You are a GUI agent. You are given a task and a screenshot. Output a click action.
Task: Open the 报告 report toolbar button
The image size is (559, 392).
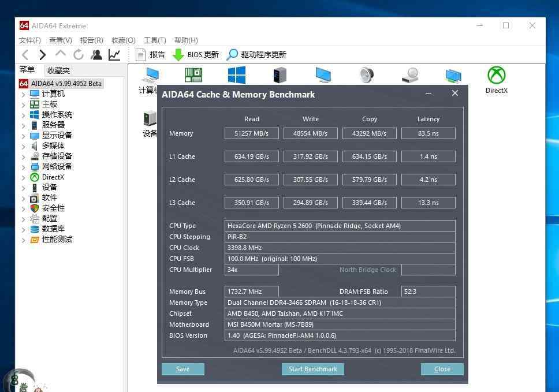(x=150, y=54)
